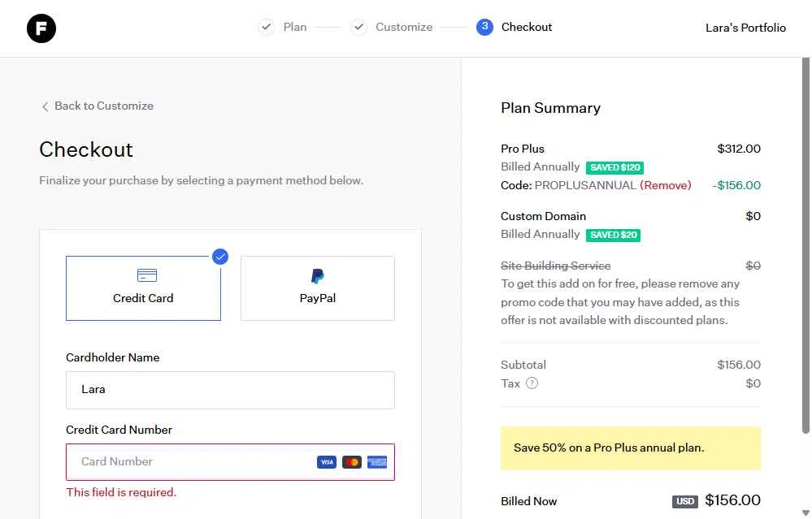
Task: Click the PayPal logo icon
Action: 318,276
